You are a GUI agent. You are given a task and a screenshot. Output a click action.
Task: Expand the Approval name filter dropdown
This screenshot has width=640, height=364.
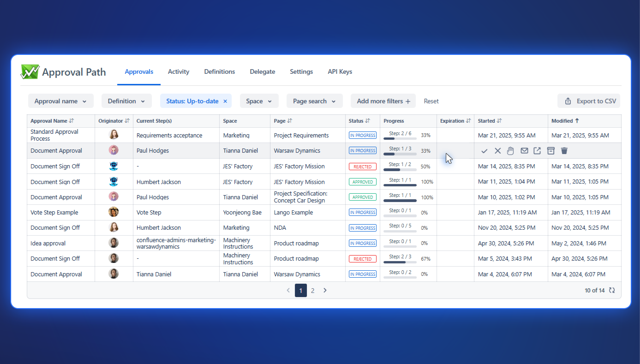pyautogui.click(x=60, y=101)
